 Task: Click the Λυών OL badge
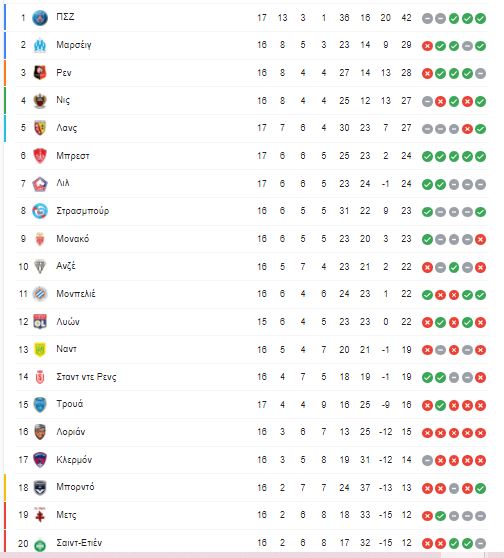(40, 322)
